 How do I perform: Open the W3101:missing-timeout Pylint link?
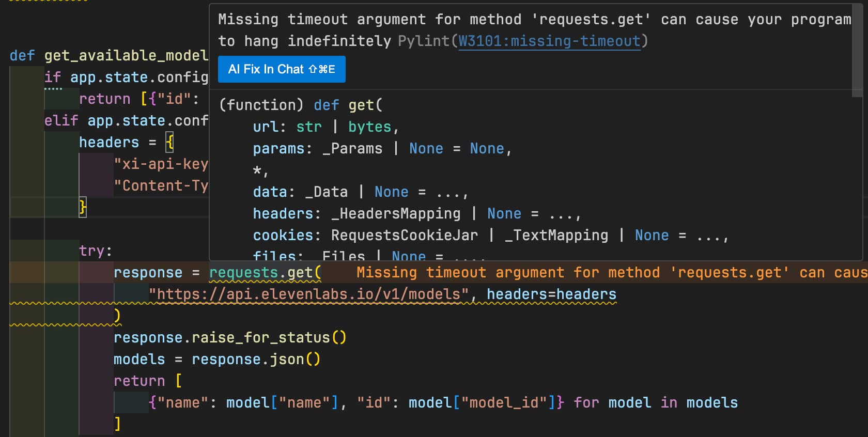pos(549,41)
